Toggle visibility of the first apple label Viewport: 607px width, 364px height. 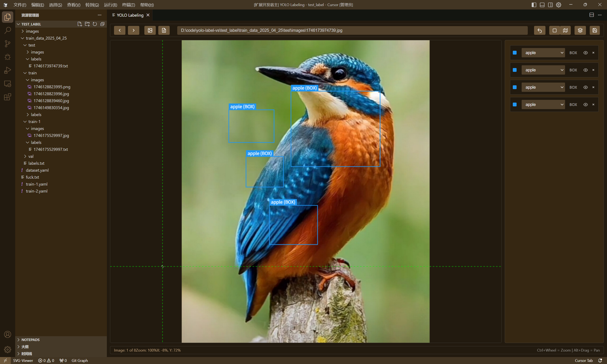pos(586,53)
